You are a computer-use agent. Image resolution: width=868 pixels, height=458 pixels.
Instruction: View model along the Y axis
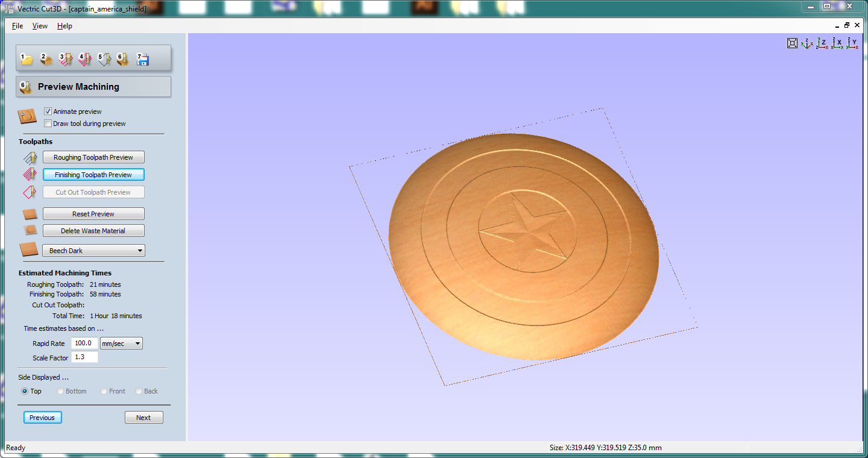coord(852,43)
